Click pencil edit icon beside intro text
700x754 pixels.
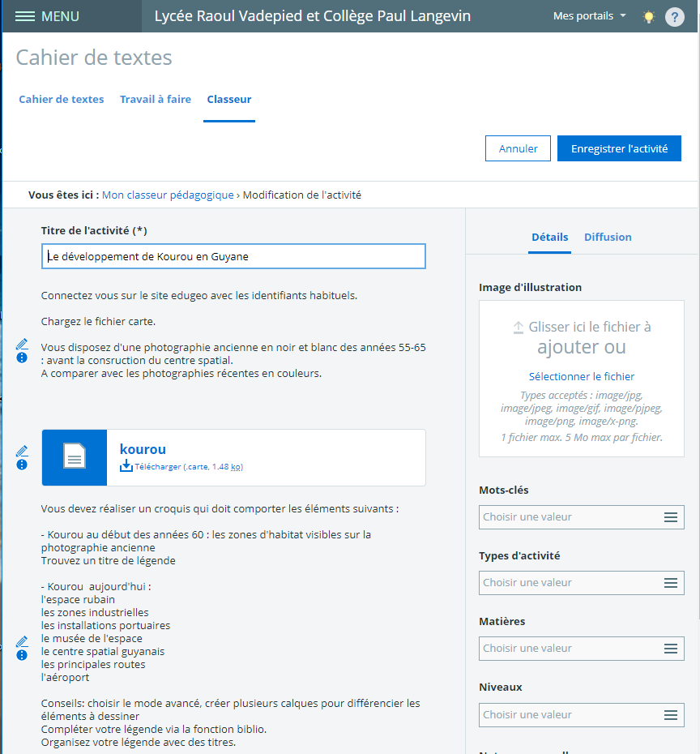[x=22, y=344]
